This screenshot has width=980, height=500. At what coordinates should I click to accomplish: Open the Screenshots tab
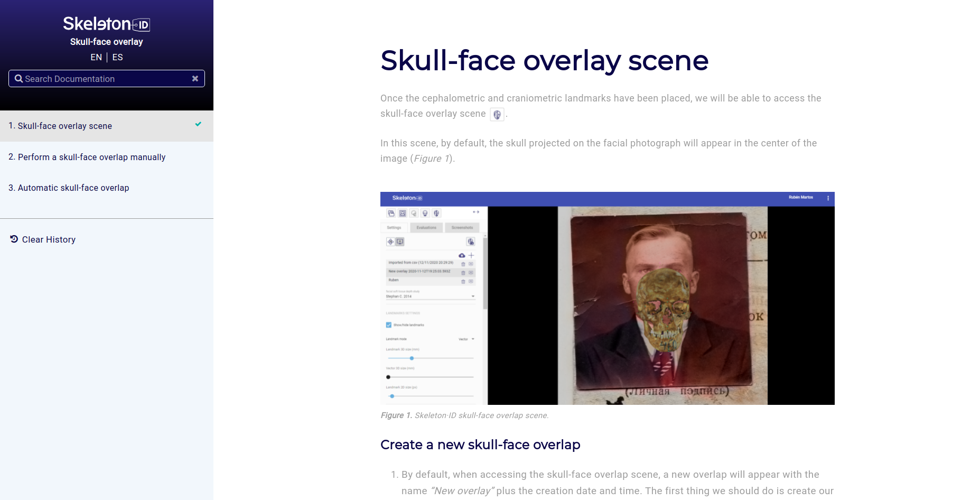click(x=462, y=227)
